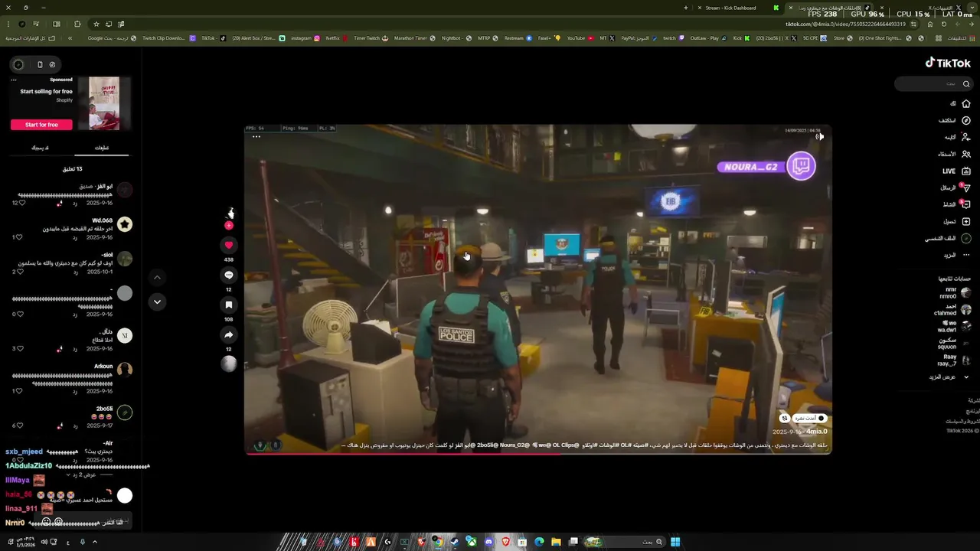Open sponsored ad options three dots
980x551 pixels.
[14, 80]
